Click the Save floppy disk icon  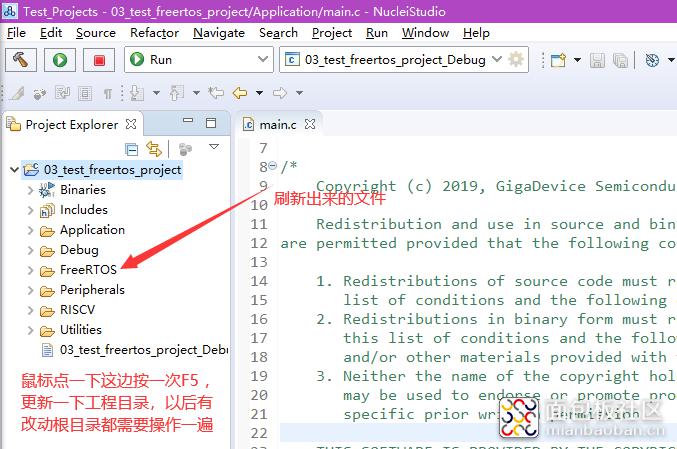[x=597, y=60]
